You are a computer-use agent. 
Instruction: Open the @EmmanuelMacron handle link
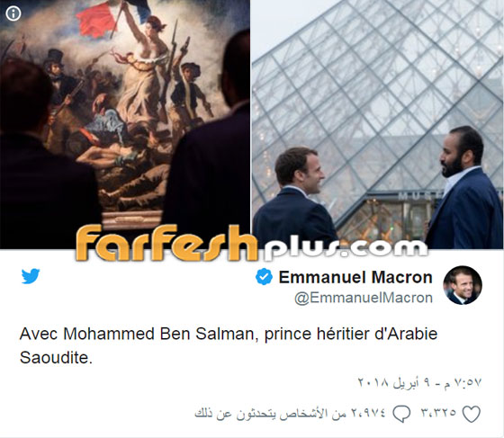point(364,298)
